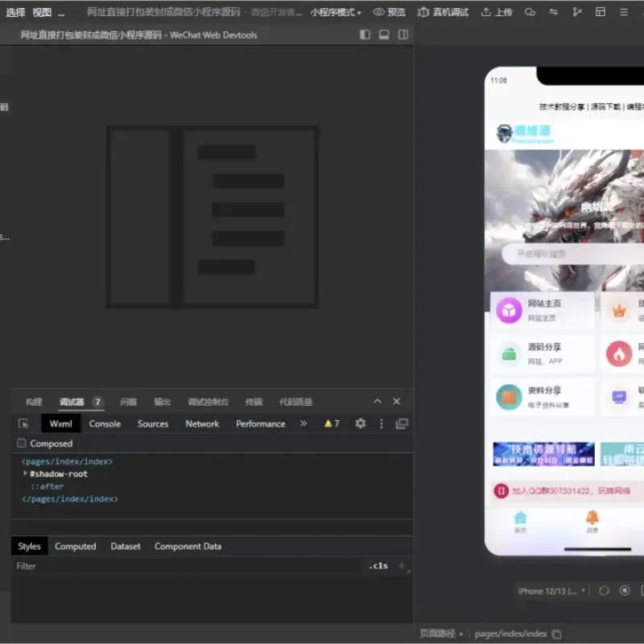Tap the red flame icon in simulator
Screen dimensions: 644x644
point(619,353)
